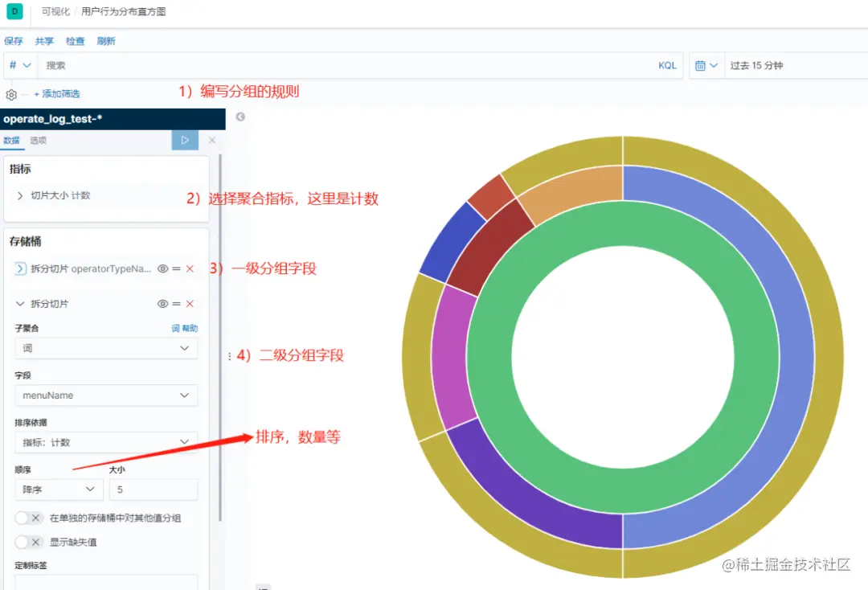The width and height of the screenshot is (868, 590).
Task: Click 检查 in the top menu
Action: (76, 41)
